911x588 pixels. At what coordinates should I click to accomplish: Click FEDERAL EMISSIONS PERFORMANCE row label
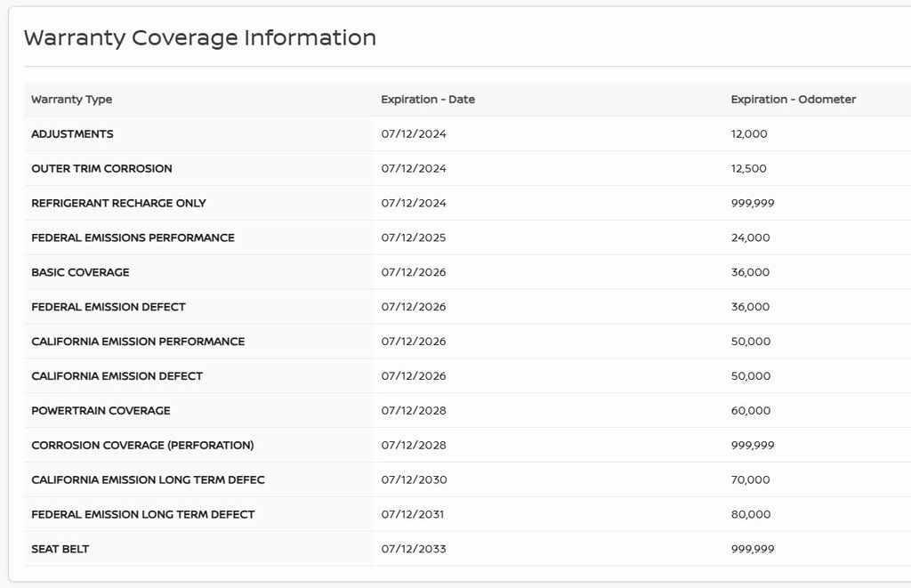(133, 238)
